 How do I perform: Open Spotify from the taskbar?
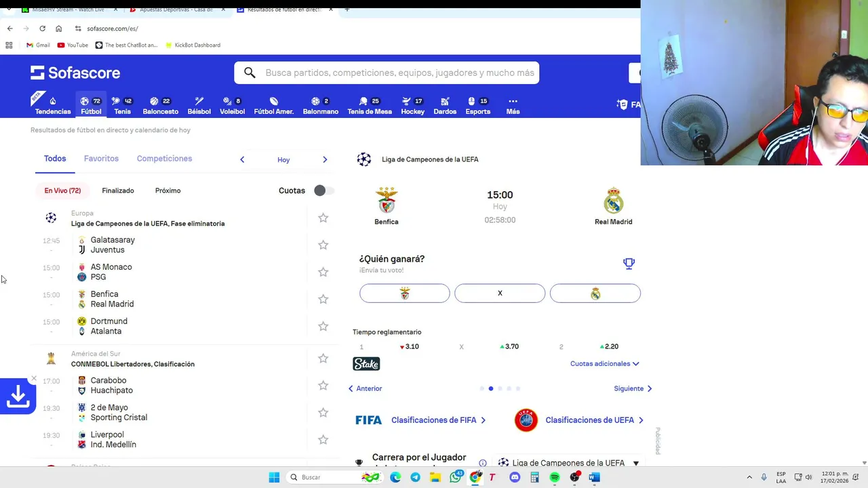[x=555, y=477]
